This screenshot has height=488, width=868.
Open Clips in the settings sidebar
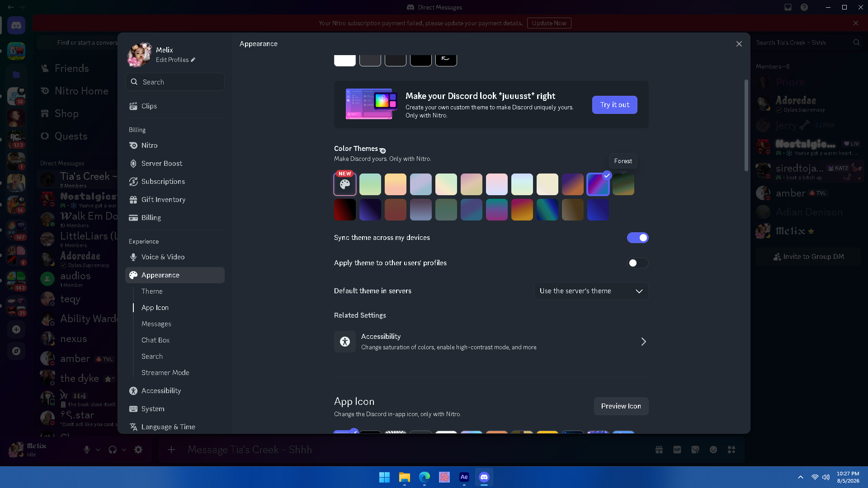pyautogui.click(x=175, y=106)
